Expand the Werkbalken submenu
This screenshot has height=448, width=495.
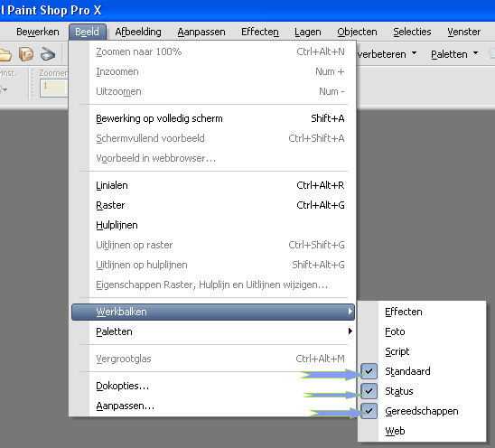pos(213,312)
